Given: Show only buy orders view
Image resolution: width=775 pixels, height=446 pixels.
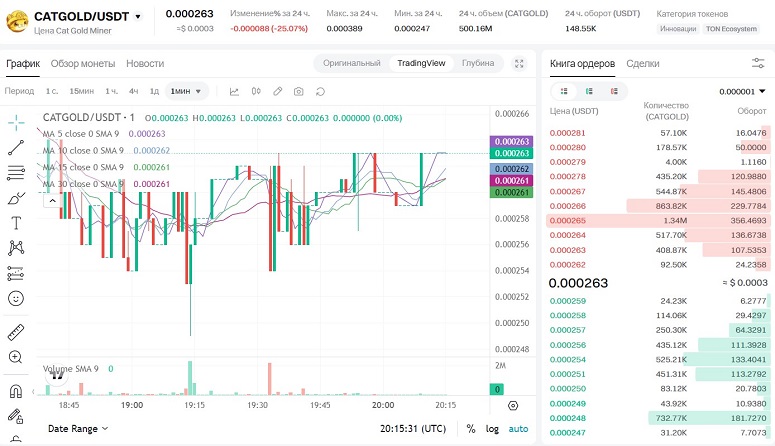Looking at the screenshot, I should [x=589, y=91].
